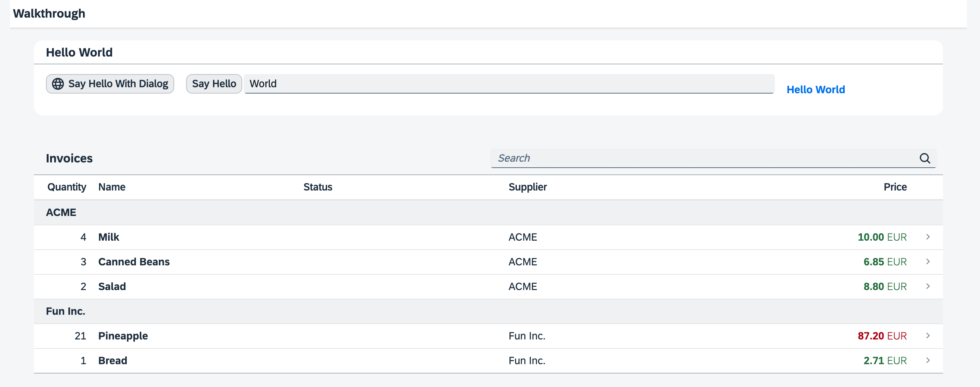Image resolution: width=980 pixels, height=387 pixels.
Task: Open Milk invoice details chevron
Action: (928, 237)
